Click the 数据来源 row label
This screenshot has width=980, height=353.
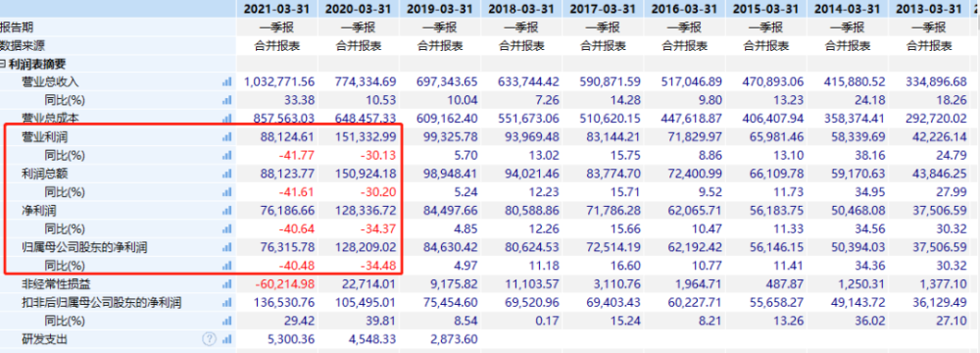[x=23, y=46]
